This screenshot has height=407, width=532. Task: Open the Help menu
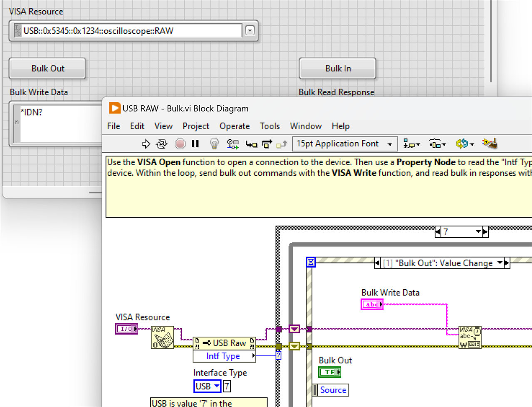click(341, 126)
